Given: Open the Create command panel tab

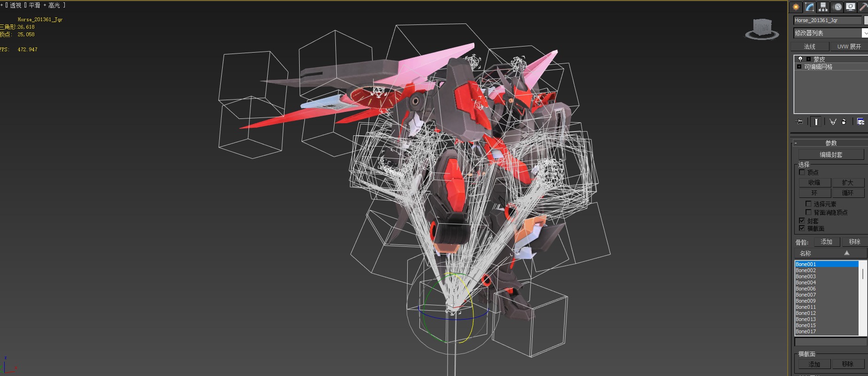Looking at the screenshot, I should coord(796,7).
